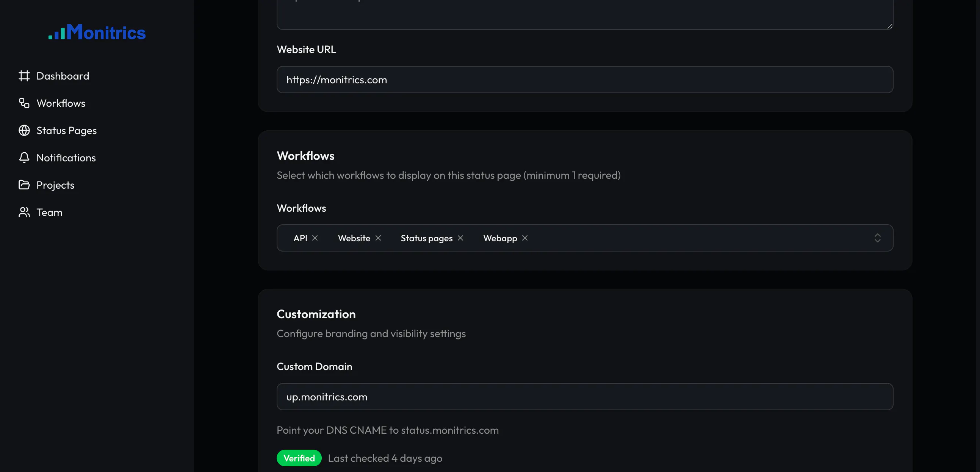The width and height of the screenshot is (980, 472).
Task: Click the Notifications bell icon
Action: tap(24, 158)
